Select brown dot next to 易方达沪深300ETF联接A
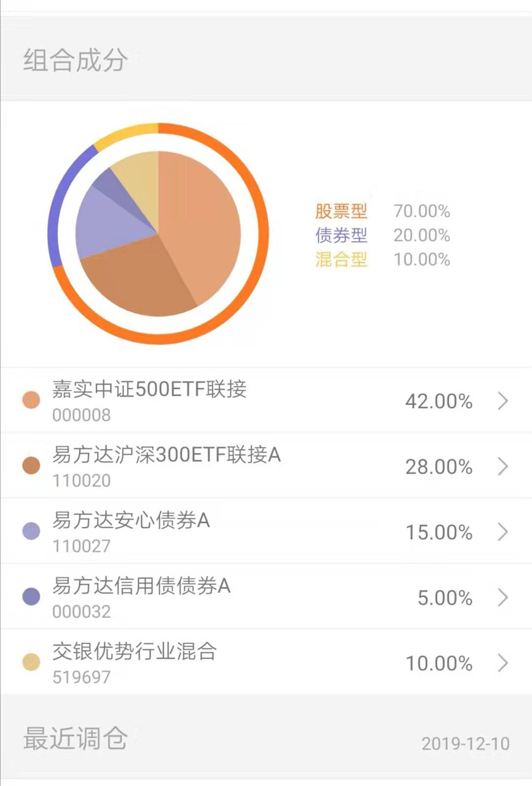Screen dimensions: 532x786 point(32,466)
